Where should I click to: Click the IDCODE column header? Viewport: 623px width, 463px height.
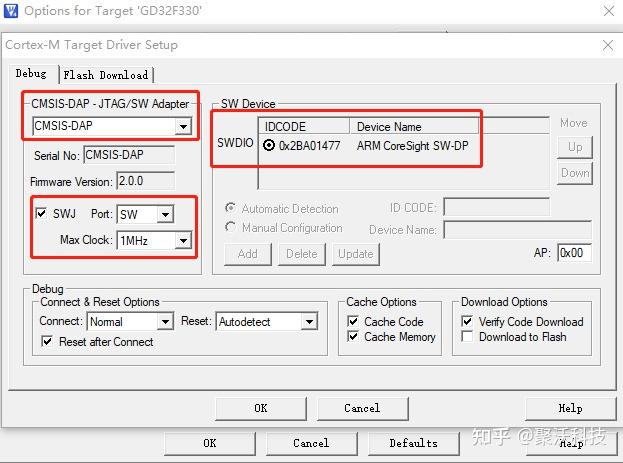tap(304, 127)
